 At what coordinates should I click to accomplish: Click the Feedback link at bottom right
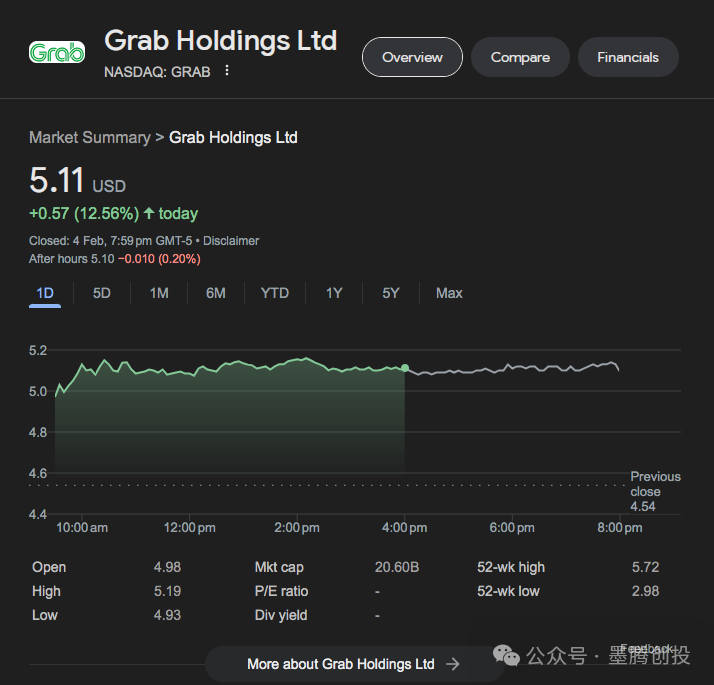tap(648, 649)
